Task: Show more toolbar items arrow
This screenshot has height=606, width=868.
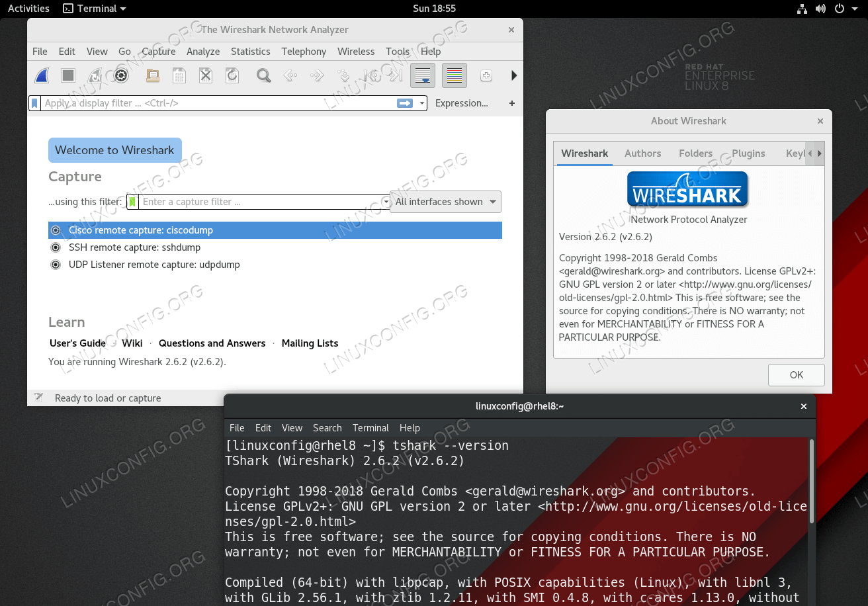Action: click(514, 75)
